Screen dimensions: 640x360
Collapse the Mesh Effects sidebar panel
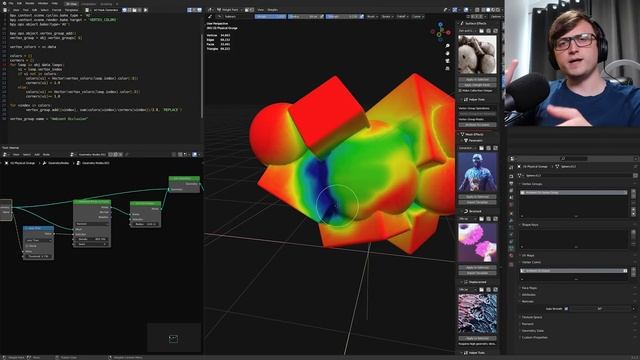[x=473, y=134]
